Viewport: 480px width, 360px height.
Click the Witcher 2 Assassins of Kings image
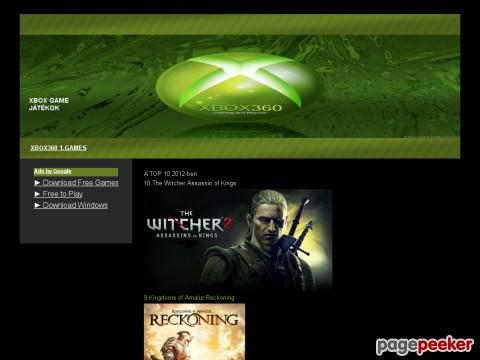click(238, 240)
